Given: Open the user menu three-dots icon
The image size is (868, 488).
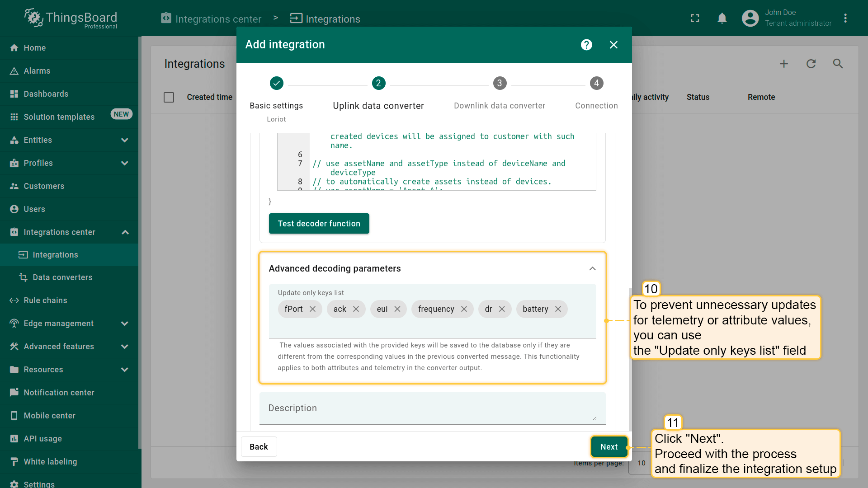Looking at the screenshot, I should click(845, 18).
